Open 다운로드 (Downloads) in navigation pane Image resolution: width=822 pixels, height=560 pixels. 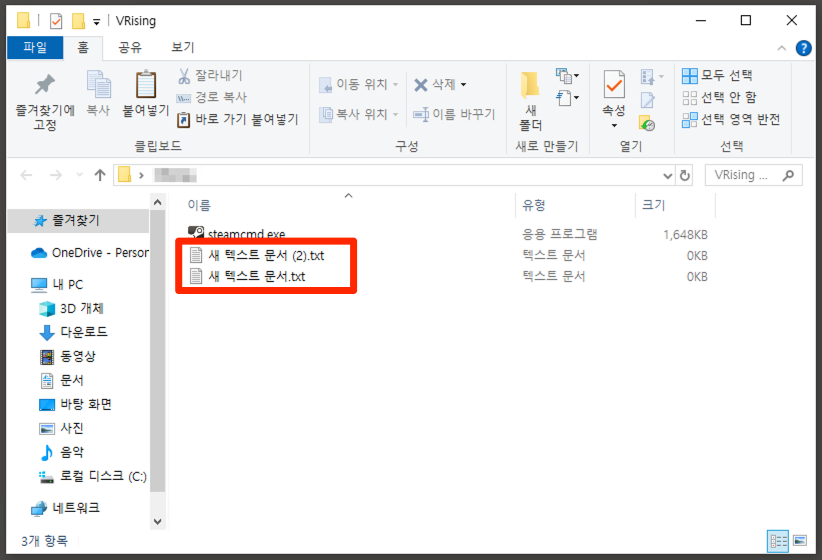(x=73, y=332)
